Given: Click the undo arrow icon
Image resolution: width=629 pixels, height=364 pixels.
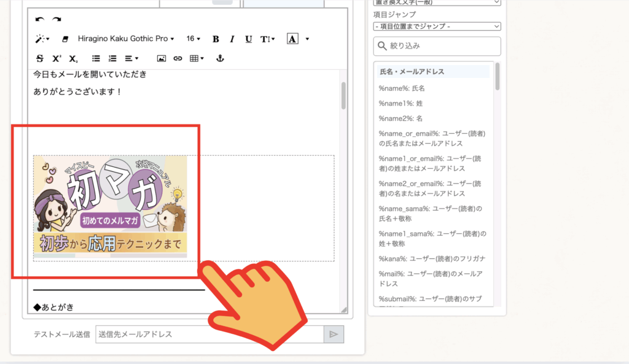Looking at the screenshot, I should tap(40, 20).
